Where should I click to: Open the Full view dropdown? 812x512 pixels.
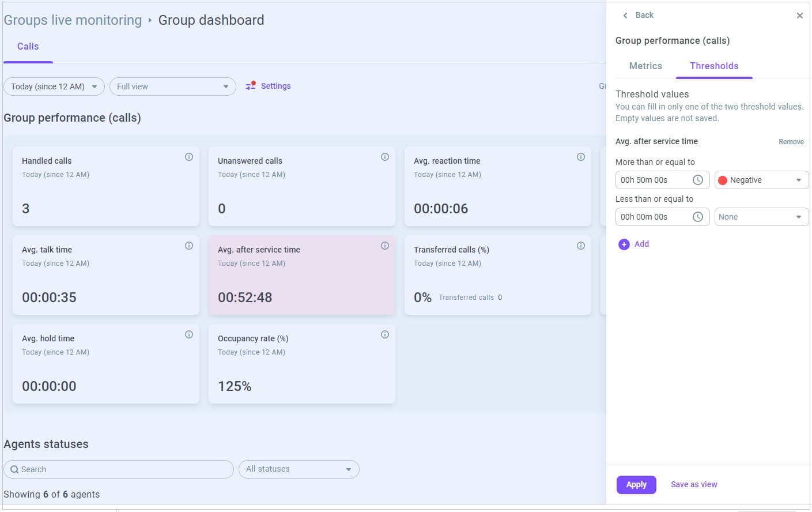tap(173, 86)
